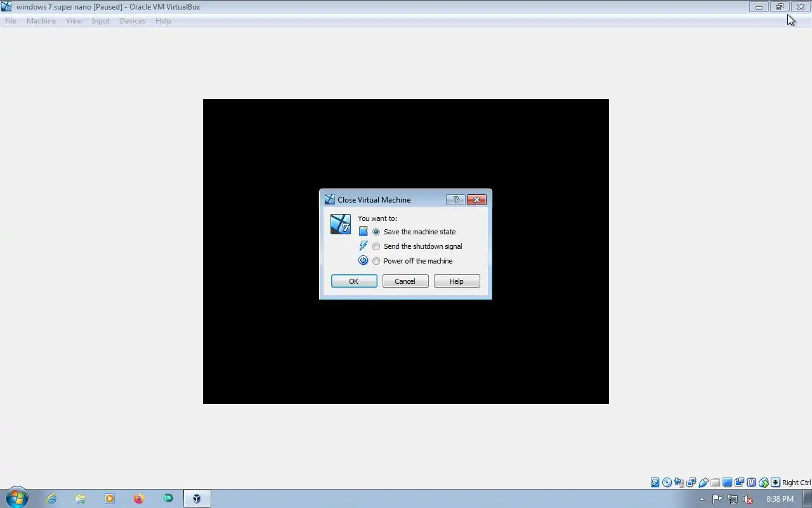812x508 pixels.
Task: Confirm the dialog with OK
Action: coord(354,281)
